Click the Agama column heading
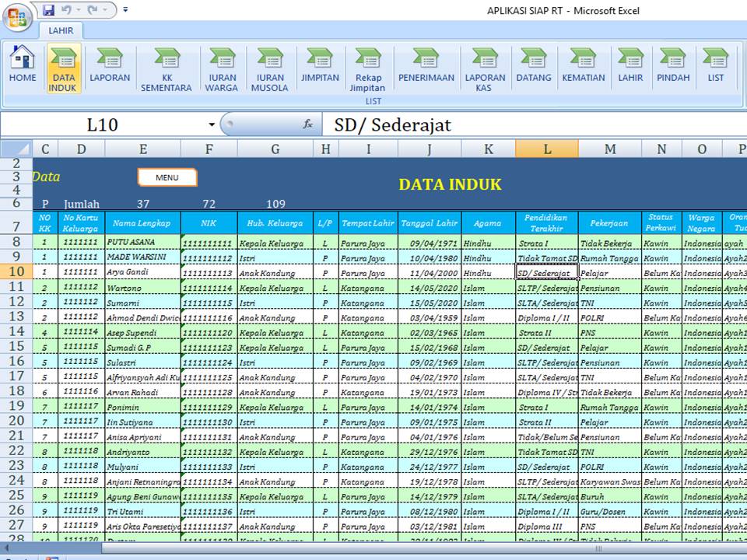The width and height of the screenshot is (747, 560). 488,222
